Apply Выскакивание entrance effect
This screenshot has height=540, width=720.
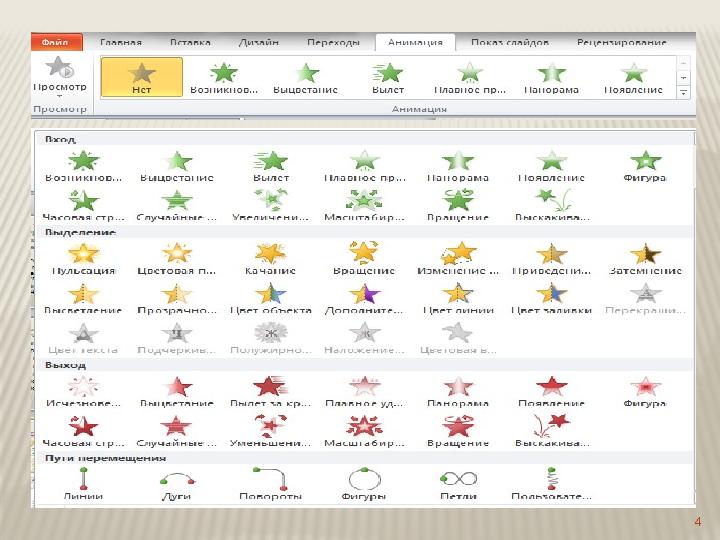pos(552,206)
